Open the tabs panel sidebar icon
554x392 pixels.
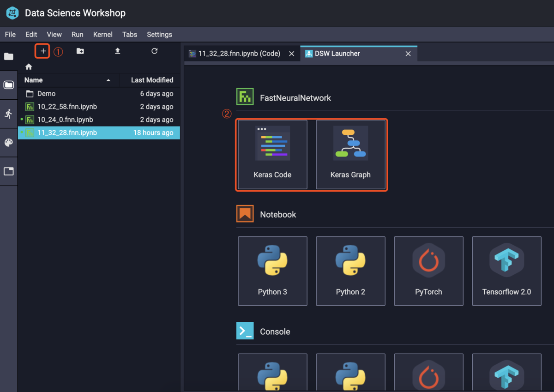tap(9, 171)
